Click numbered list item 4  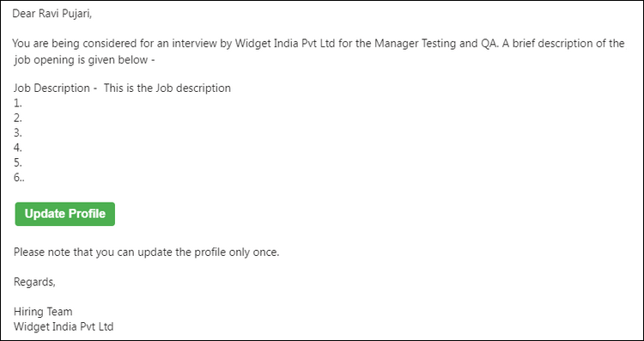click(x=18, y=148)
